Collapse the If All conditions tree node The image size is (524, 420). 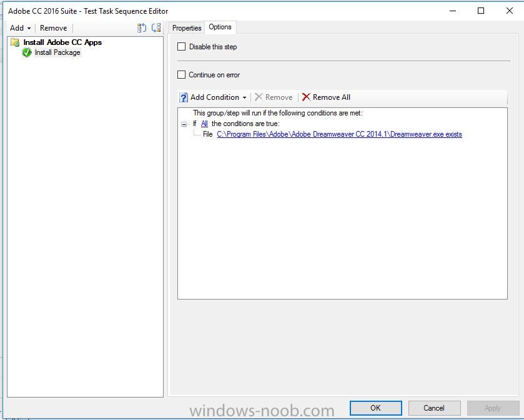pyautogui.click(x=184, y=124)
